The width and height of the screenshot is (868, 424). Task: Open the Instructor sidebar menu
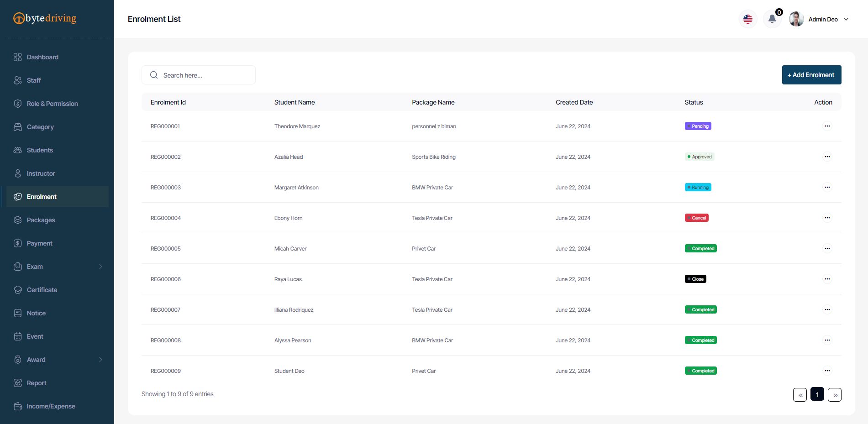click(41, 173)
